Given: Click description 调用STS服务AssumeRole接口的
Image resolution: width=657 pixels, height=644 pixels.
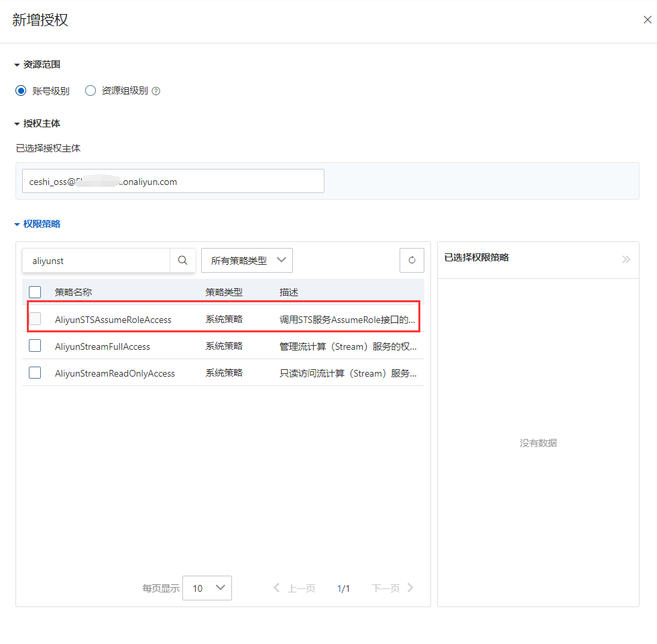Looking at the screenshot, I should [347, 320].
